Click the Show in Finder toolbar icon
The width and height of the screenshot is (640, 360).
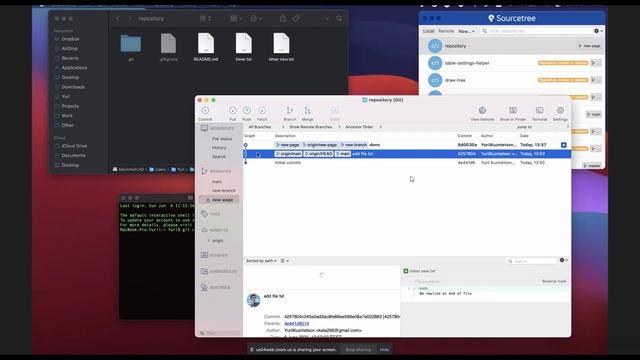coord(513,111)
